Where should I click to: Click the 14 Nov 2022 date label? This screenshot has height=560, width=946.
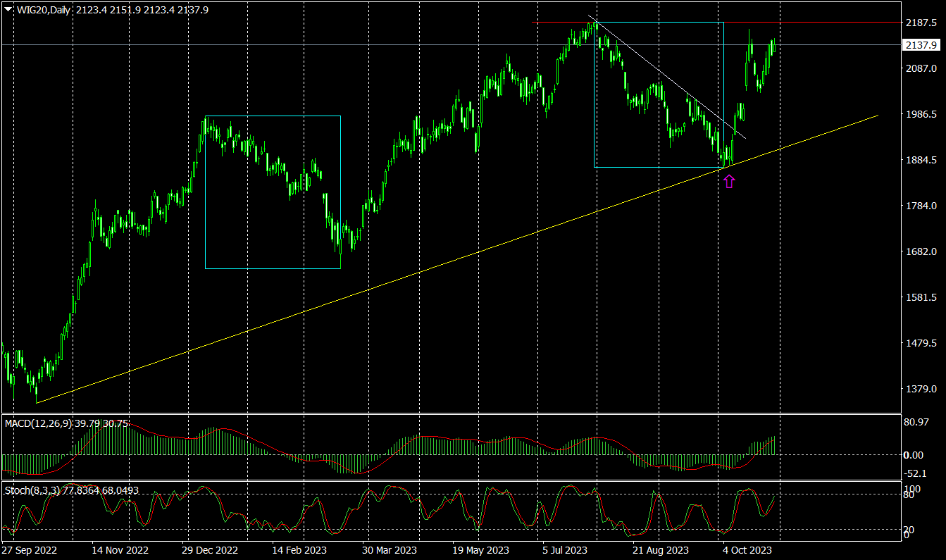coord(120,550)
